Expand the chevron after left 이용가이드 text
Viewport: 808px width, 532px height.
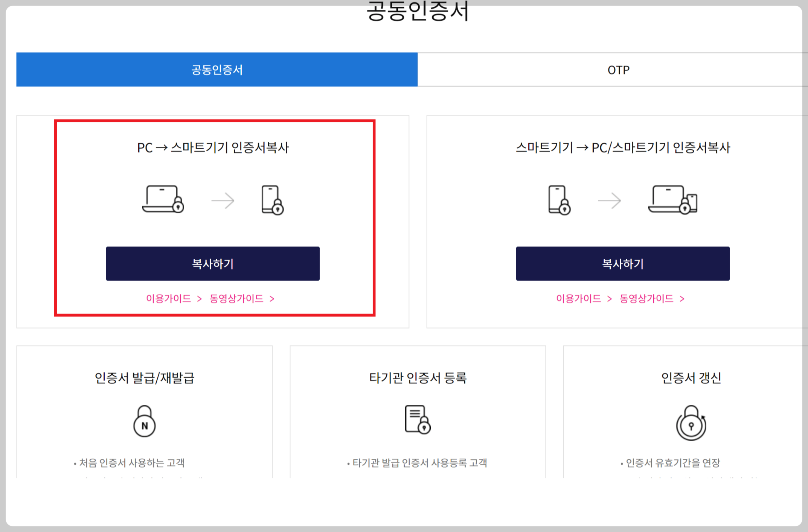tap(199, 299)
